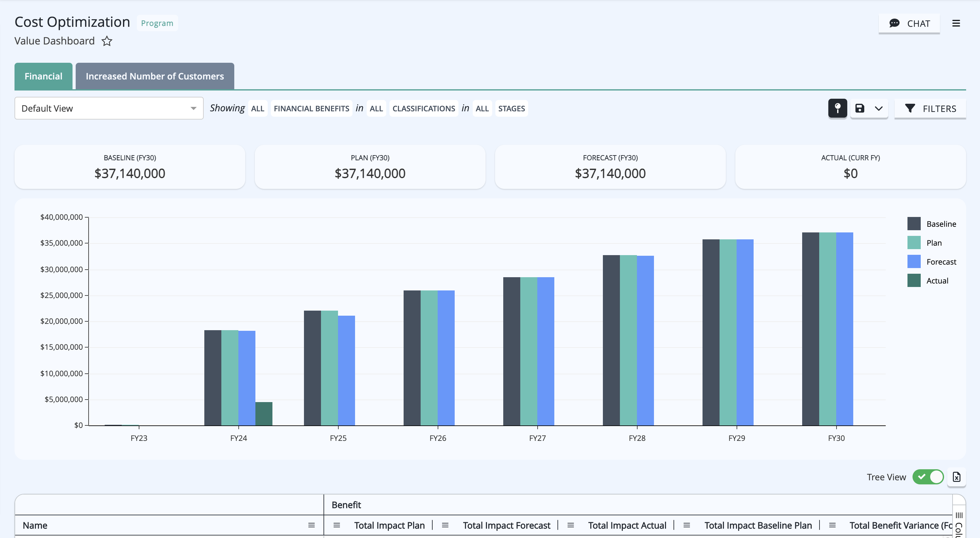The height and width of the screenshot is (538, 980).
Task: Select the PLAN (FY30) summary card
Action: coord(370,167)
